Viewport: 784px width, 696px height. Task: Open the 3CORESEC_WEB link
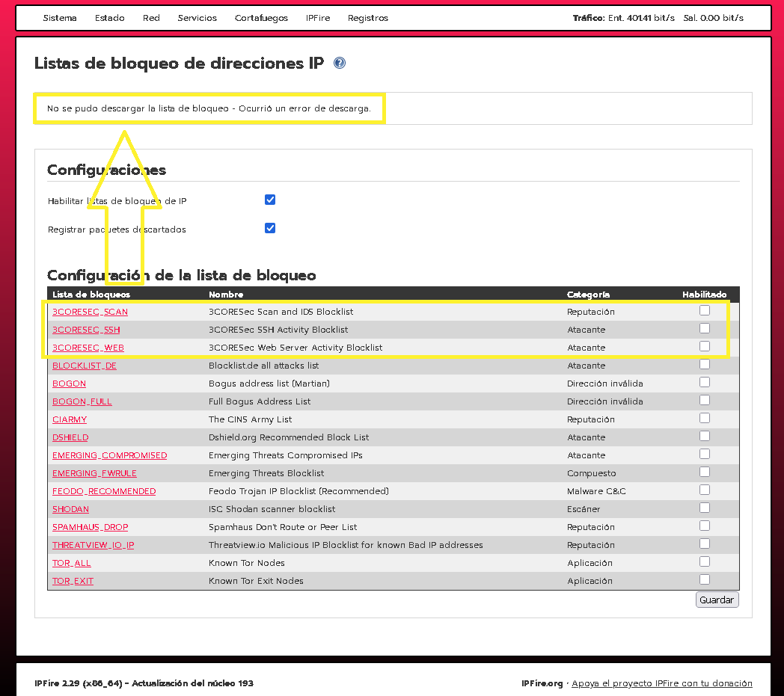point(88,348)
